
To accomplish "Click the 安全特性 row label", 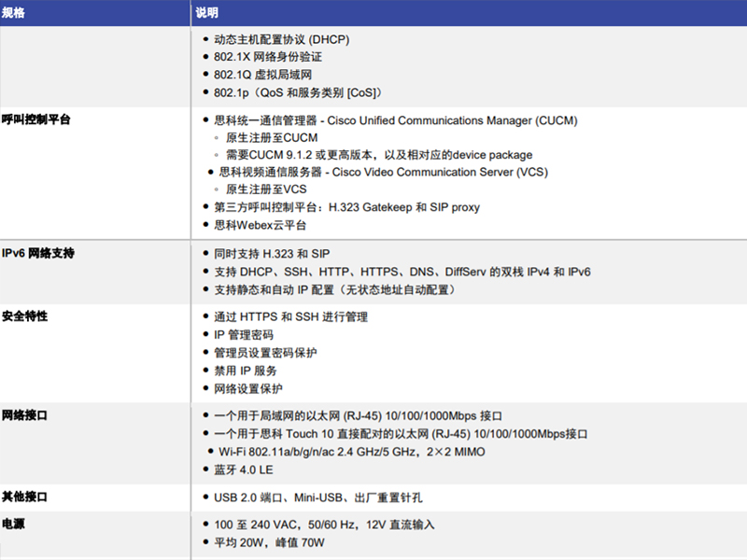I will point(25,315).
